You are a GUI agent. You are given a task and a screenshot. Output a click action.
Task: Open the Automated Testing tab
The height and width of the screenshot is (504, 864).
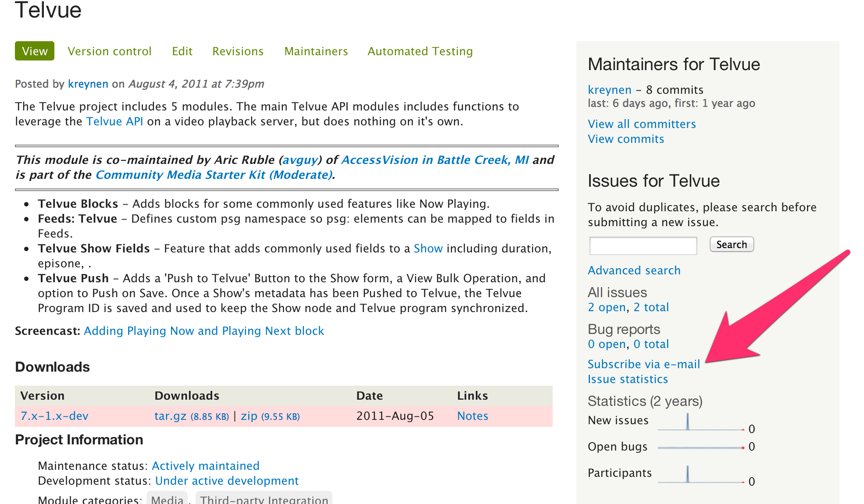(x=420, y=51)
